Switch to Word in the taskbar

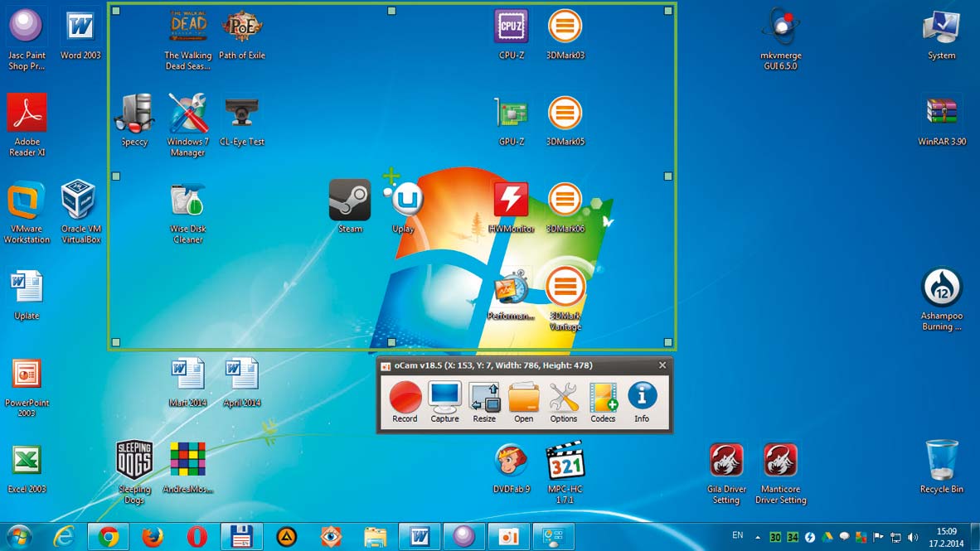click(420, 537)
